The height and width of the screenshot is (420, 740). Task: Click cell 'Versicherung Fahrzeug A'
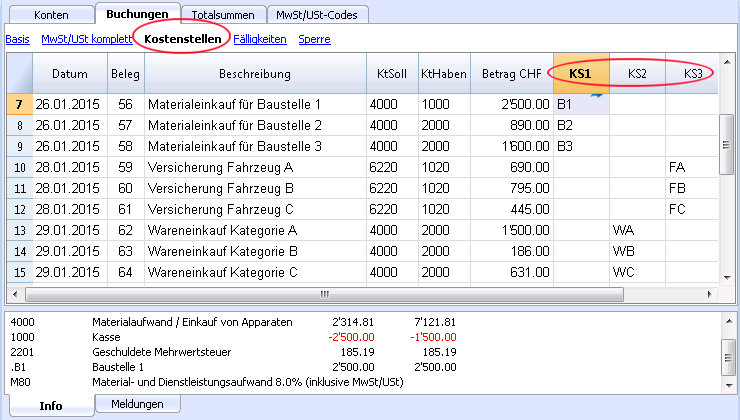[255, 168]
